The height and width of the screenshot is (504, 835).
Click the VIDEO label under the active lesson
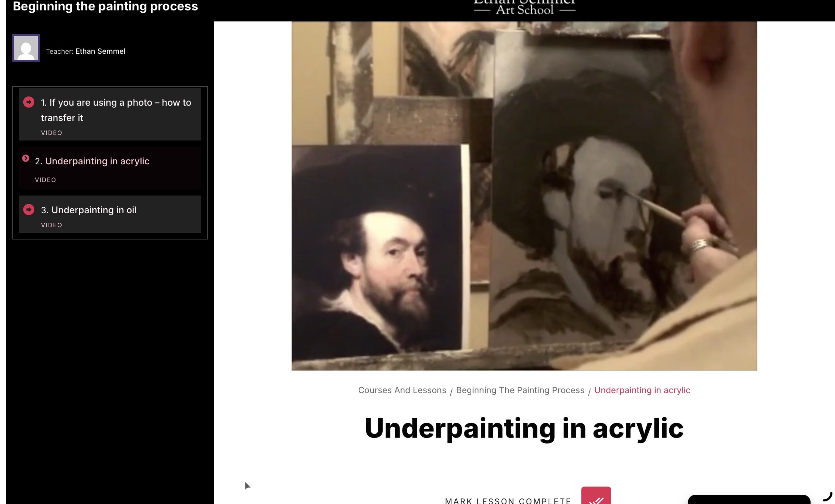click(45, 180)
